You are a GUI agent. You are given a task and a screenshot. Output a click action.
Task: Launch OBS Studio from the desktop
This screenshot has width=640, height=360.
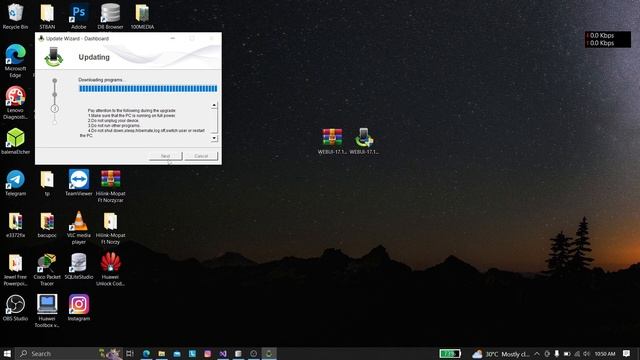(15, 308)
